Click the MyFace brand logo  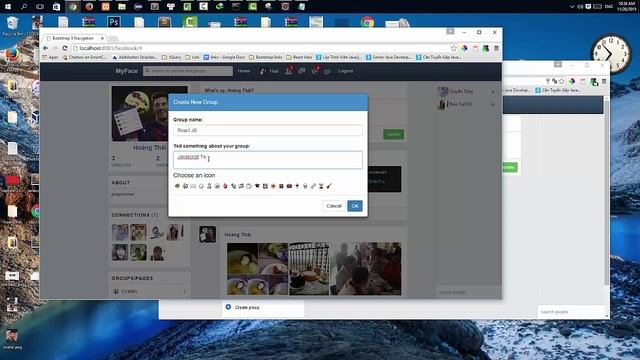tap(127, 71)
